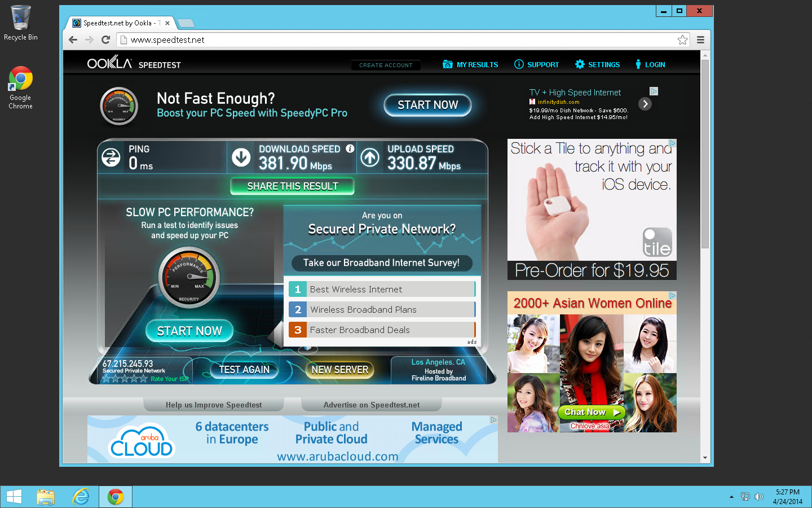
Task: Open Internet Explorer from the taskbar
Action: (81, 497)
